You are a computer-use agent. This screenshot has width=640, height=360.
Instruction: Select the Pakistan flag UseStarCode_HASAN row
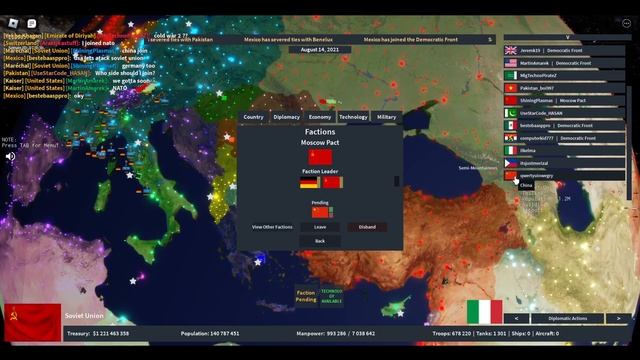564,113
